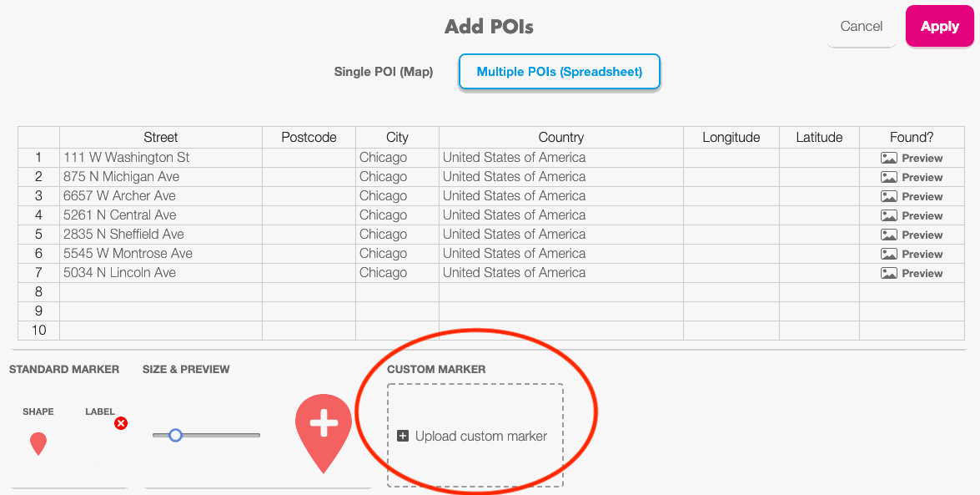Select the pin marker shape icon
The image size is (980, 495).
pyautogui.click(x=38, y=443)
